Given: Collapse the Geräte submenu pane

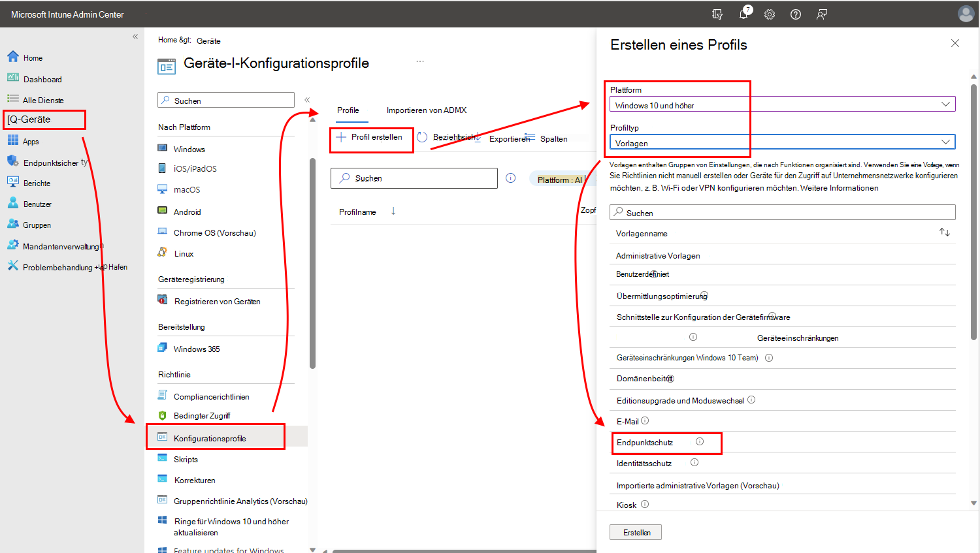Looking at the screenshot, I should (307, 100).
